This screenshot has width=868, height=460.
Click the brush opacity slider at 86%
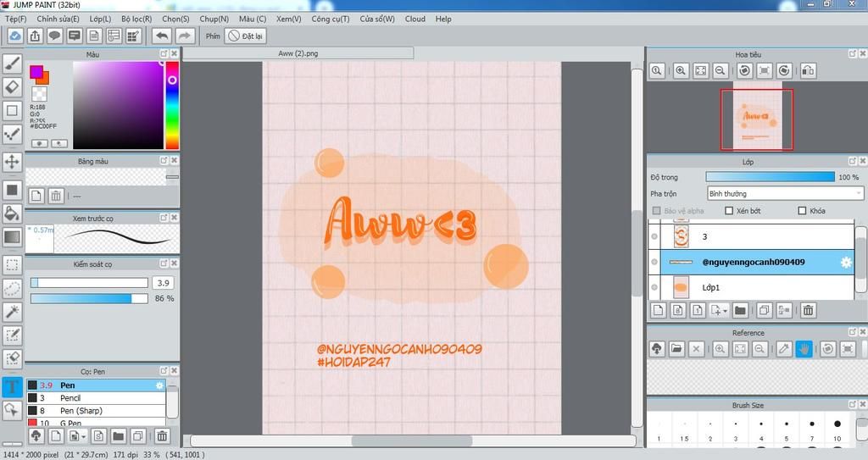tap(89, 298)
